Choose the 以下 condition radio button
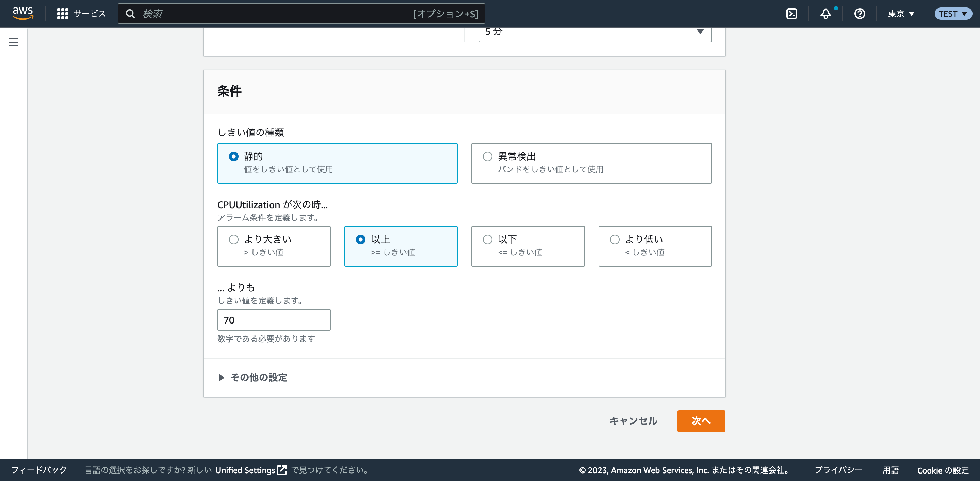 coord(487,239)
